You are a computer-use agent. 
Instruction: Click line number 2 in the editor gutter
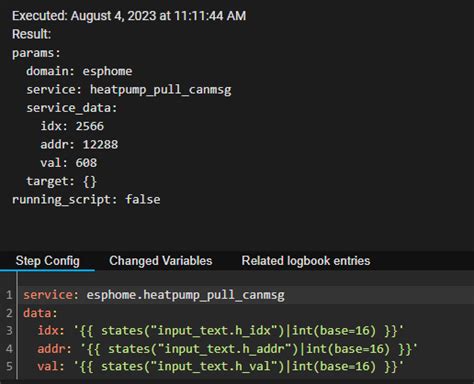(9, 313)
